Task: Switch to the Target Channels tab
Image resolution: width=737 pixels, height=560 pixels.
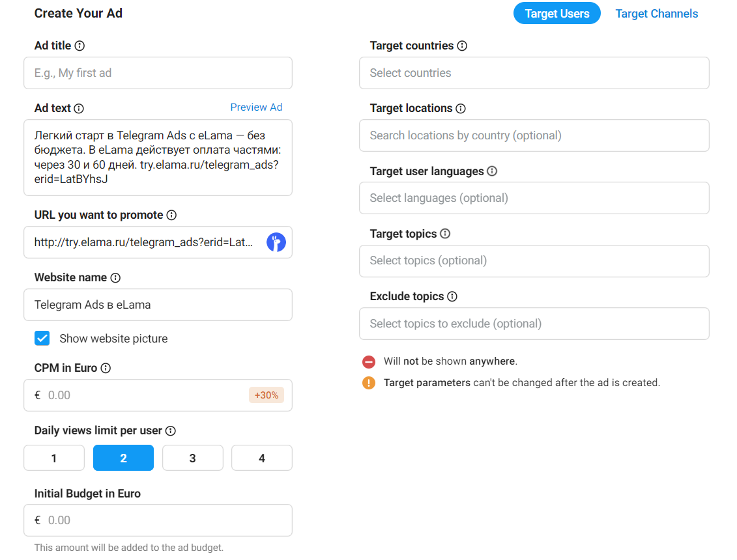Action: tap(656, 14)
